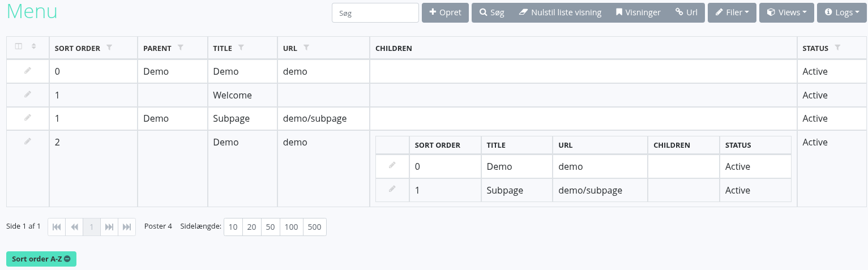The image size is (868, 270).
Task: Focus the Søg search input field
Action: (x=375, y=13)
